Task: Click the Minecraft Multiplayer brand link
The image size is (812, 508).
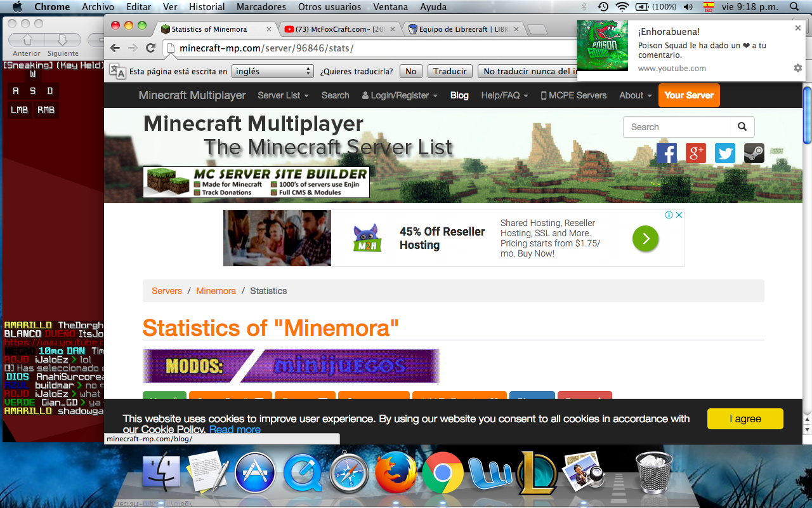Action: click(x=192, y=95)
